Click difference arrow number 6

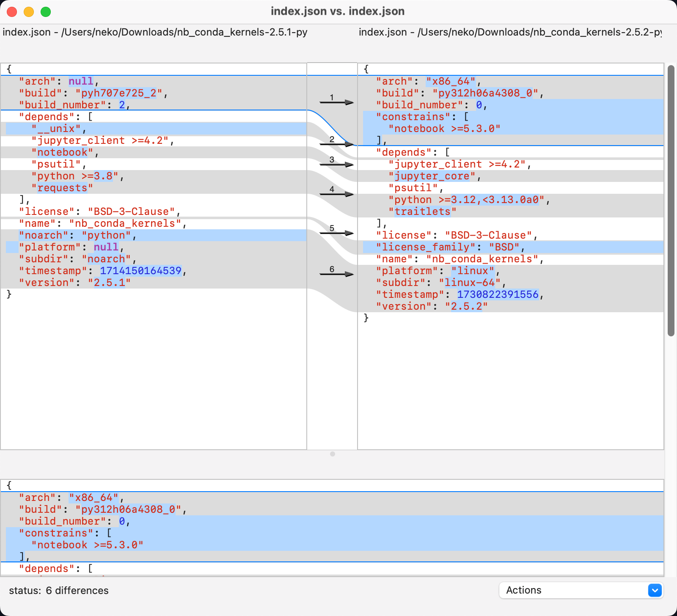point(336,274)
